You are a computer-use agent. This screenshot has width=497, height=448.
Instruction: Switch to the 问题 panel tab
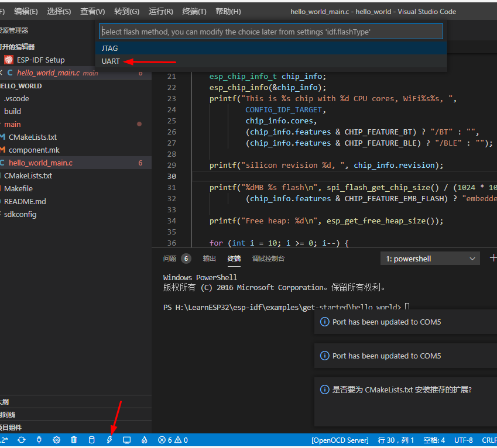click(170, 259)
